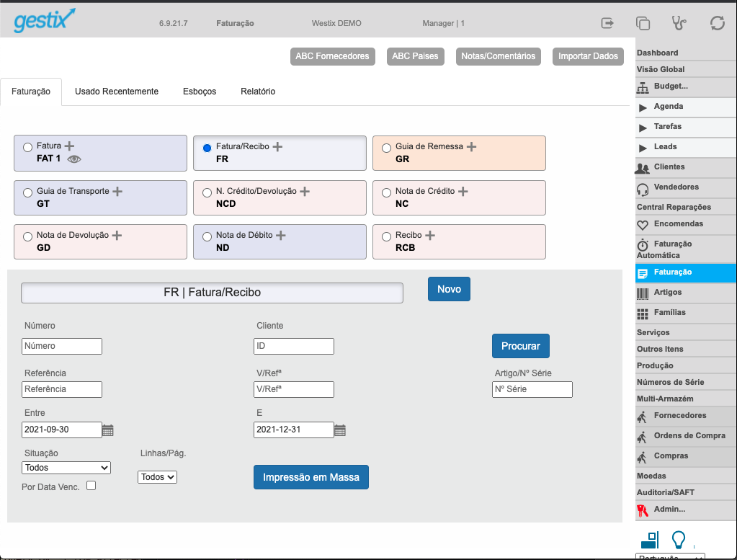Click the Budget org-chart icon in sidebar
737x560 pixels.
coord(643,87)
